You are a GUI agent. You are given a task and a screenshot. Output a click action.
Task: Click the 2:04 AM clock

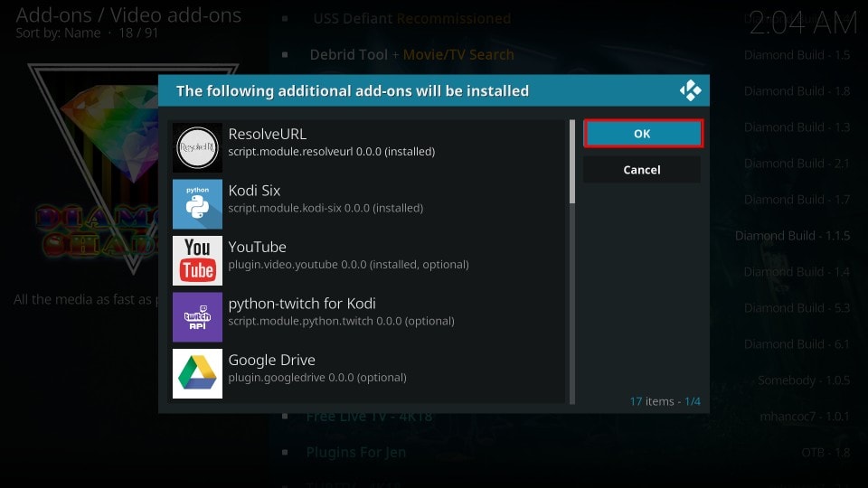(803, 23)
